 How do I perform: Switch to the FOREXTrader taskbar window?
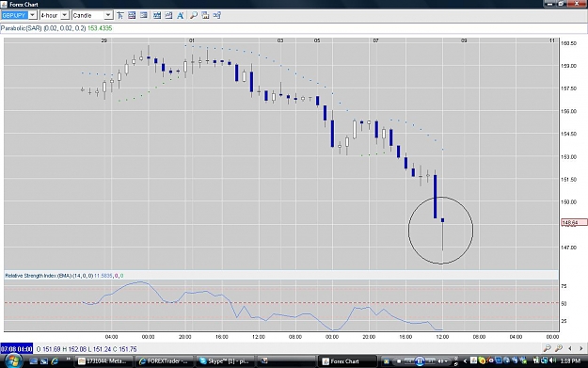tap(165, 361)
